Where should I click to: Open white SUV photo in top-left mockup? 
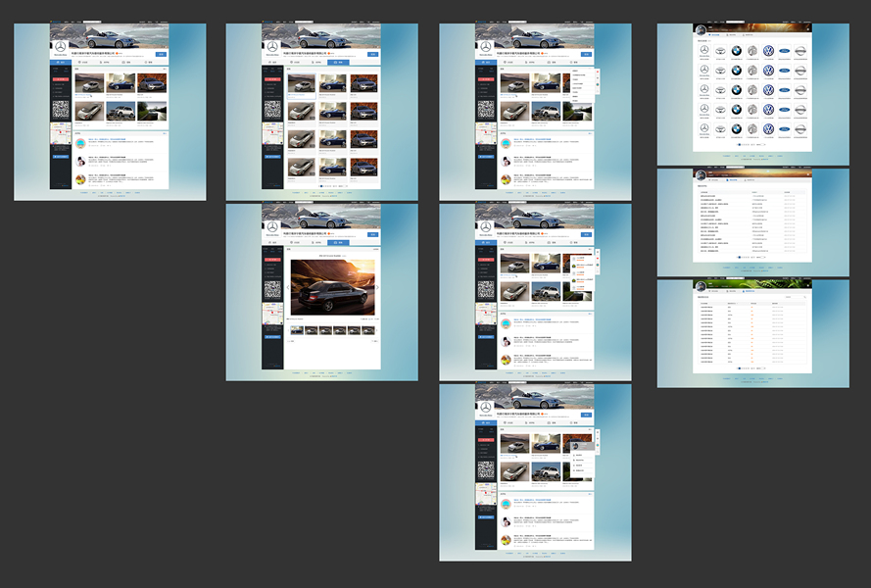(x=121, y=111)
